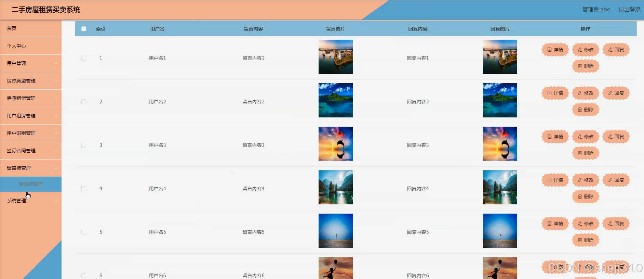
Task: Click 删除 in the 用户名3 row
Action: 586,153
